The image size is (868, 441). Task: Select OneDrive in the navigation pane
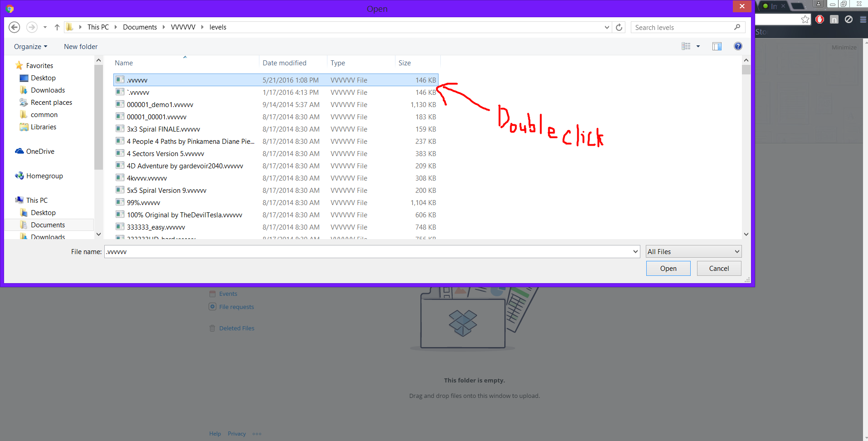click(x=40, y=152)
